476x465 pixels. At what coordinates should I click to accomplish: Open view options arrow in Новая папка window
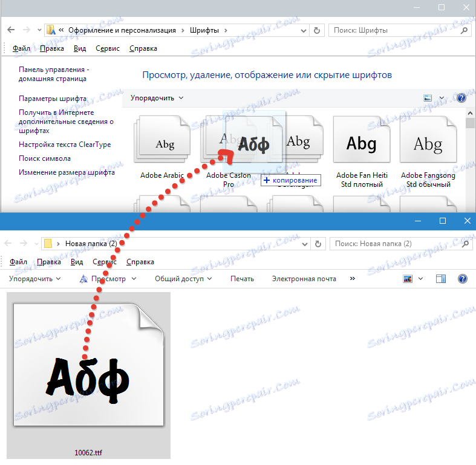420,279
